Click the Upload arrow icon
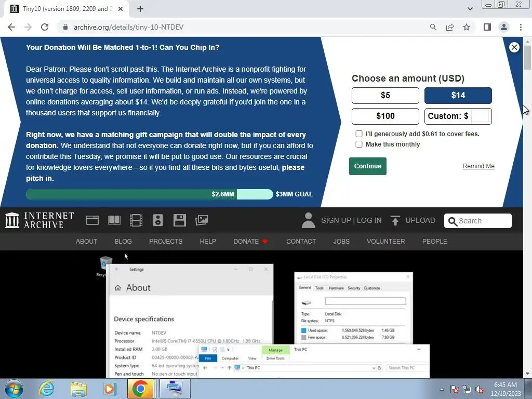Image resolution: width=532 pixels, height=399 pixels. pos(395,220)
